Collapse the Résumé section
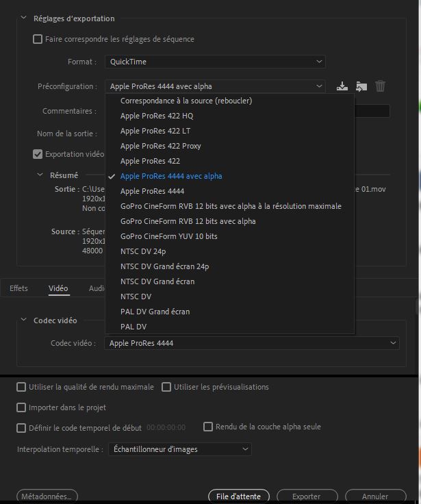Image resolution: width=421 pixels, height=504 pixels. coord(40,175)
